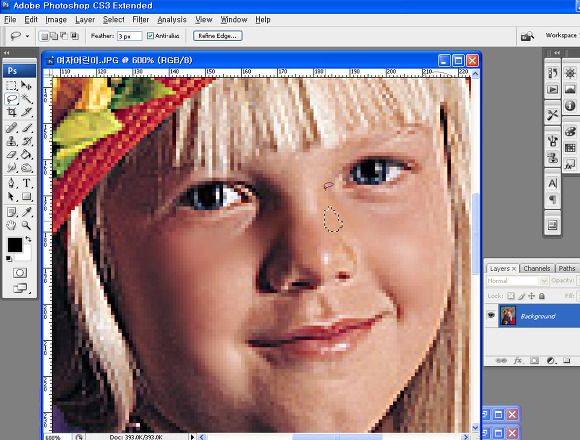Swap foreground and background colors

click(x=28, y=240)
